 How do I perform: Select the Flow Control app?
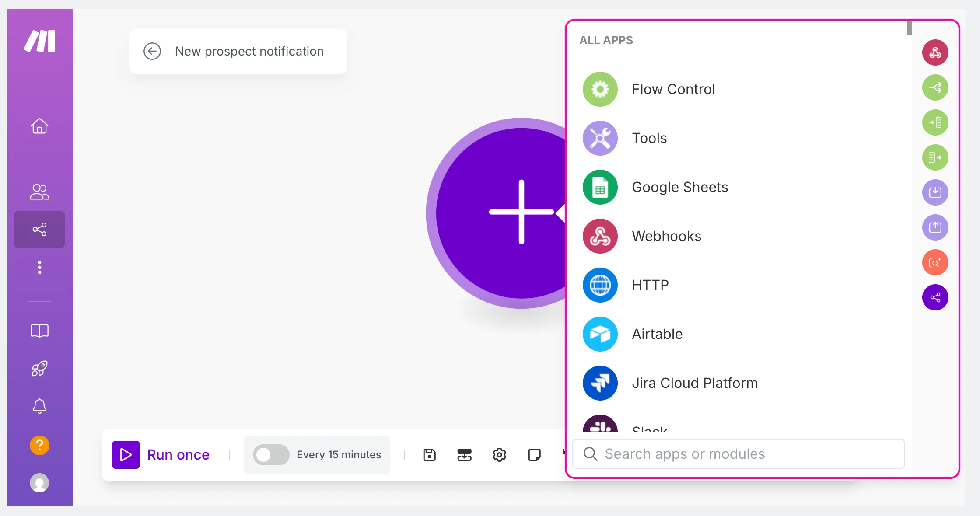[739, 89]
